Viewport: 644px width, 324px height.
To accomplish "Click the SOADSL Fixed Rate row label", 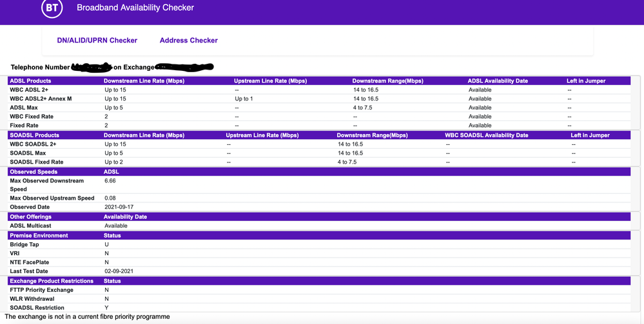I will tap(37, 162).
